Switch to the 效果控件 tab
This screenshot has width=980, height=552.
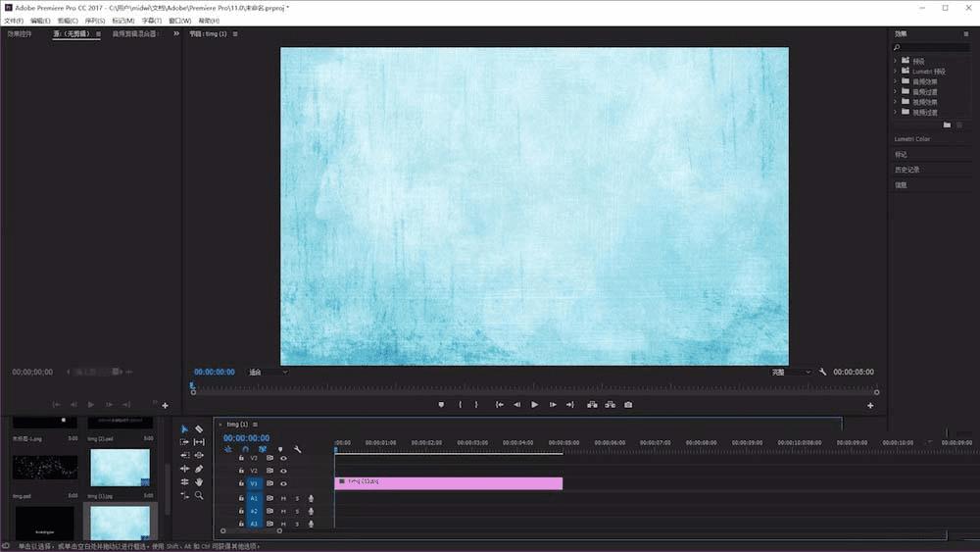tap(20, 33)
